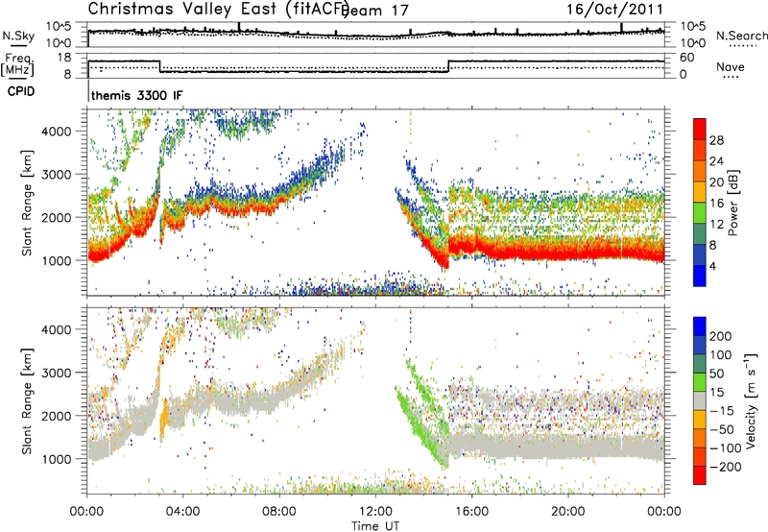The height and width of the screenshot is (532, 768).
Task: Click the '60' label right of frequency panel
Action: tap(687, 58)
